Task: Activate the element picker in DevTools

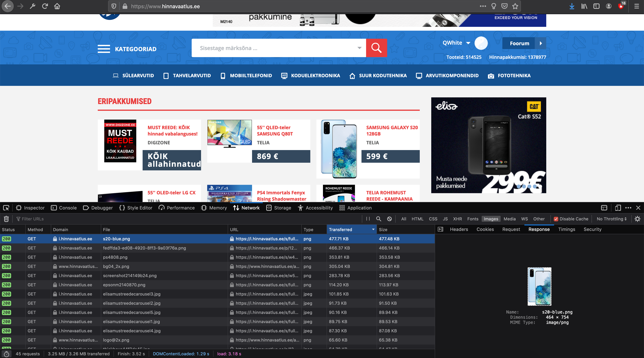Action: [x=6, y=208]
